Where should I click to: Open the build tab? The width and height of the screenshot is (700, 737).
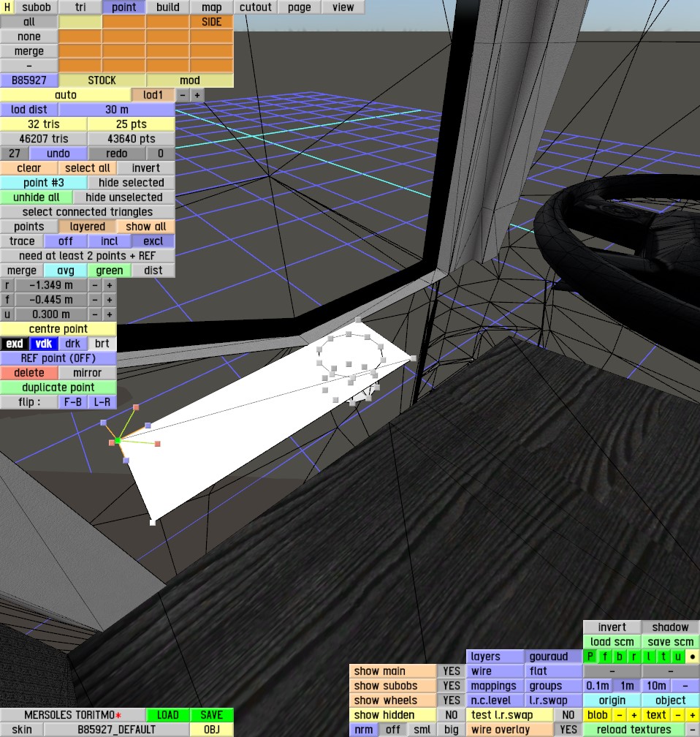[168, 7]
